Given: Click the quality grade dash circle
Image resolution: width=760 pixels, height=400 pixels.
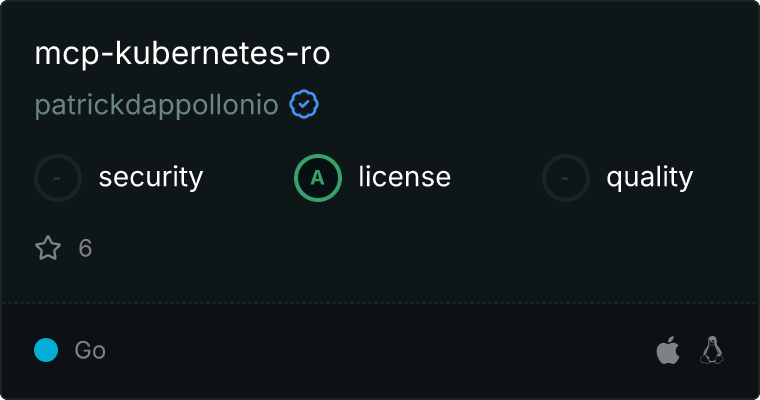Looking at the screenshot, I should pos(566,178).
